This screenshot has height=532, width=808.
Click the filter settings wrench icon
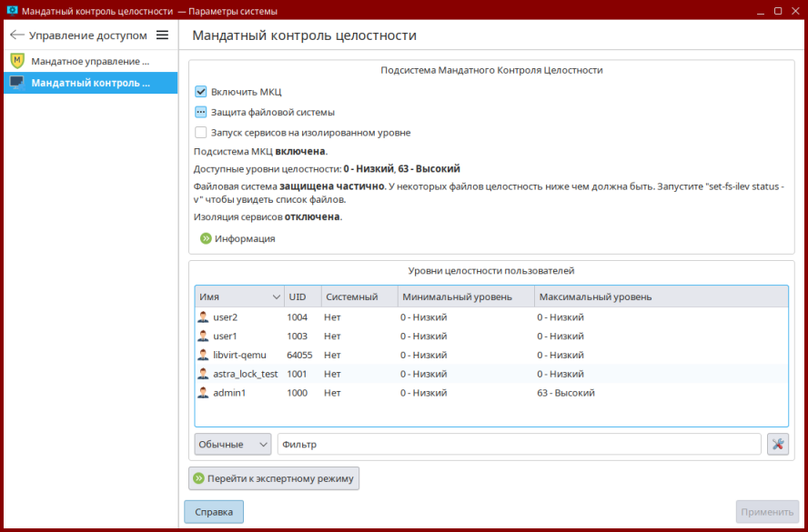pyautogui.click(x=778, y=444)
